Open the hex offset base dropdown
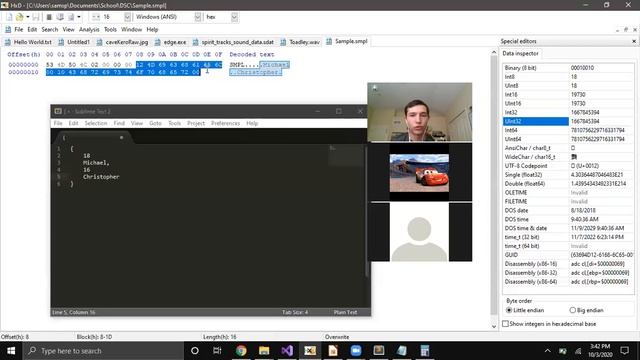 (x=234, y=17)
